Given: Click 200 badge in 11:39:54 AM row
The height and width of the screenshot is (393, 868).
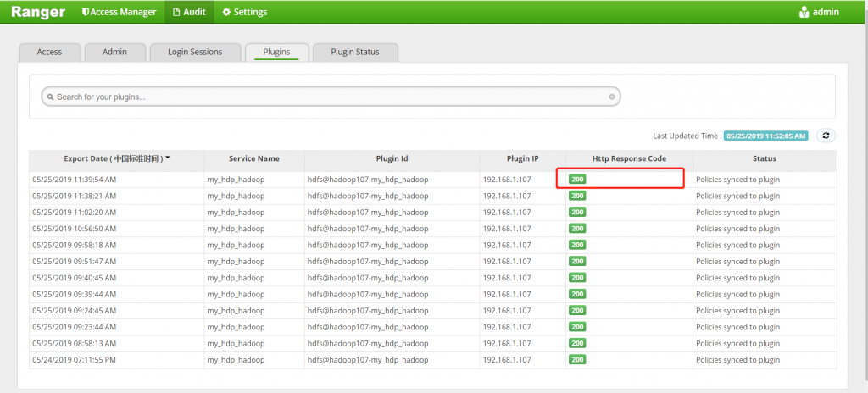Looking at the screenshot, I should (x=577, y=180).
